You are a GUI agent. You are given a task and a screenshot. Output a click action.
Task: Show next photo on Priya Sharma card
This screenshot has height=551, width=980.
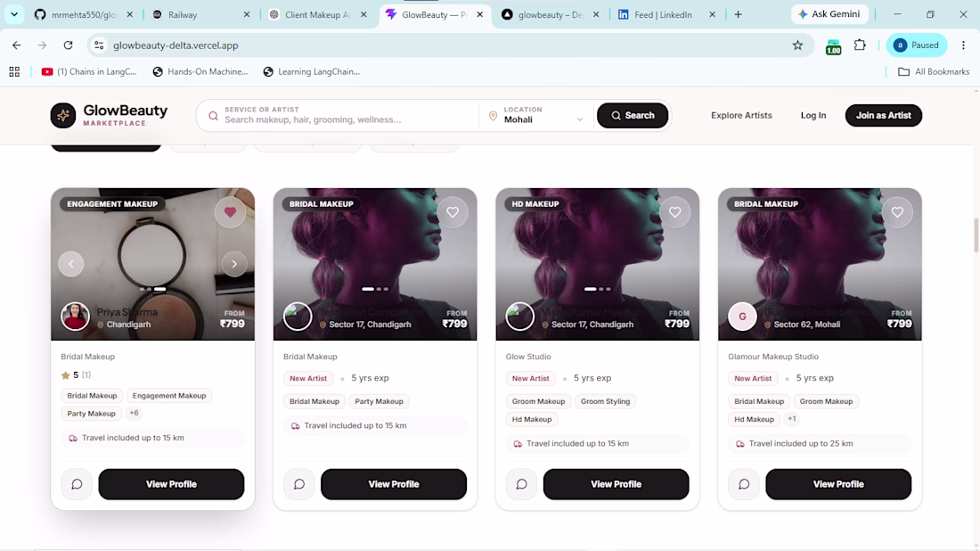coord(234,264)
